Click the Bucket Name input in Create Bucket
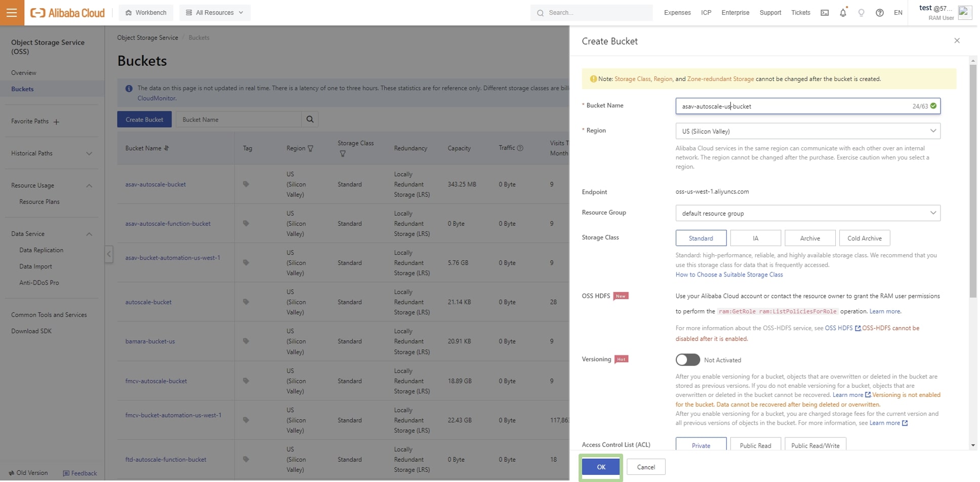This screenshot has width=980, height=482. (x=808, y=106)
